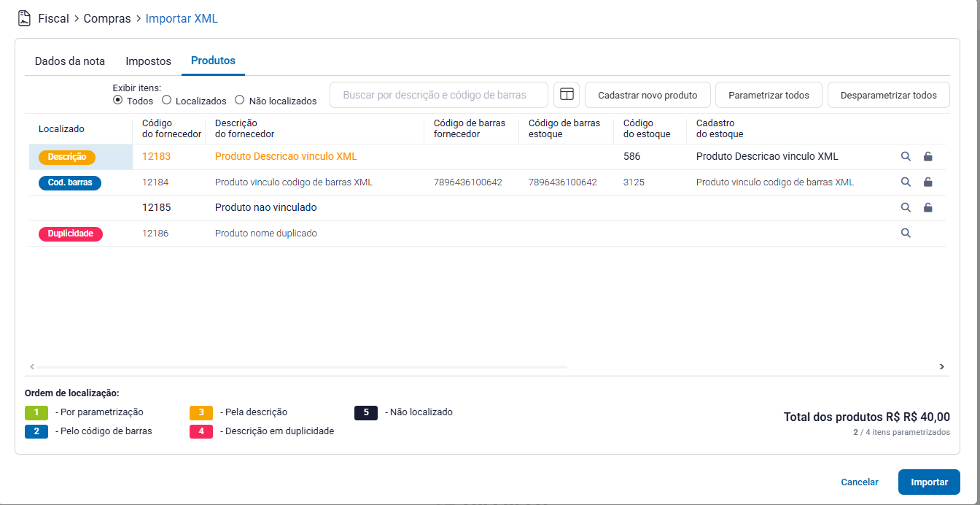Click magnifier icon in Cod. barras row
The image size is (980, 505).
(906, 182)
